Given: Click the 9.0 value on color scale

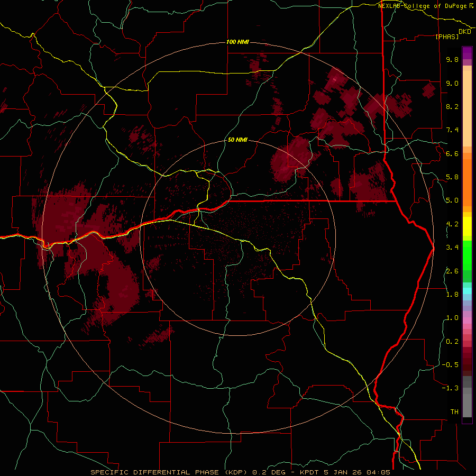Looking at the screenshot, I should click(x=452, y=83).
